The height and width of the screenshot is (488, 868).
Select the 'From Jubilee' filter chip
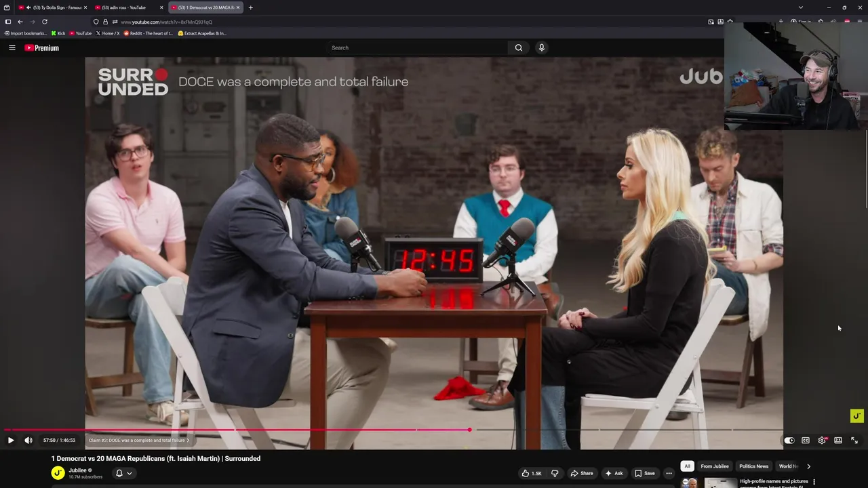pos(715,466)
